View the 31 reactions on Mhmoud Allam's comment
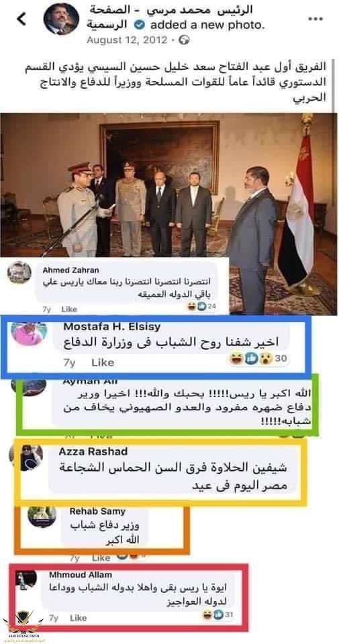The height and width of the screenshot is (644, 339). pos(217,614)
